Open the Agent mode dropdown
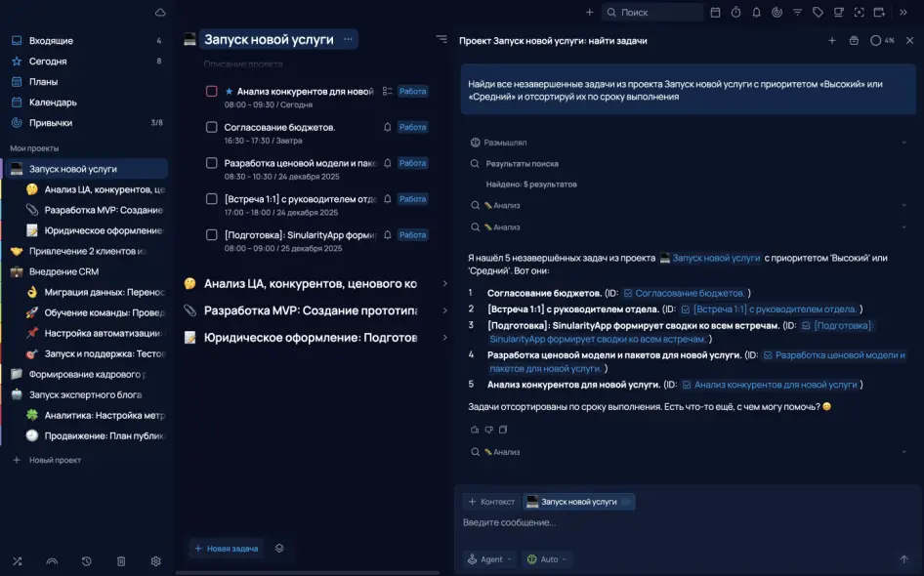This screenshot has height=576, width=924. [x=489, y=559]
